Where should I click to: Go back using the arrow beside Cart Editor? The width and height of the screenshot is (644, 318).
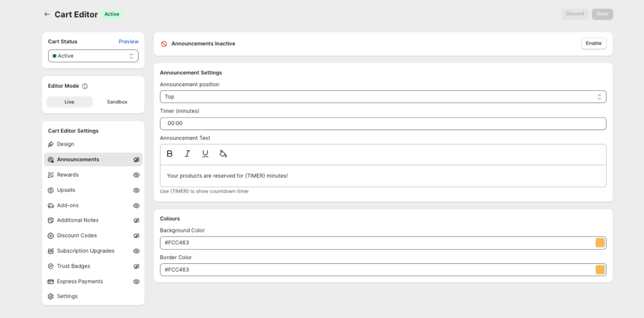(47, 14)
